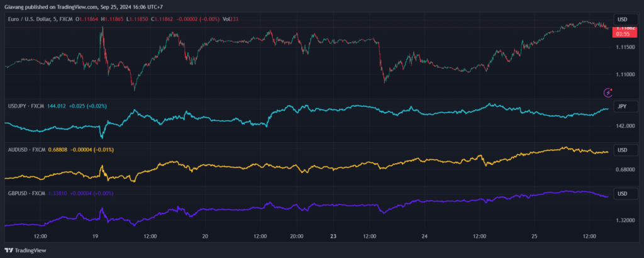Click the purple lightning bolt replay icon
This screenshot has width=644, height=258.
pos(608,93)
